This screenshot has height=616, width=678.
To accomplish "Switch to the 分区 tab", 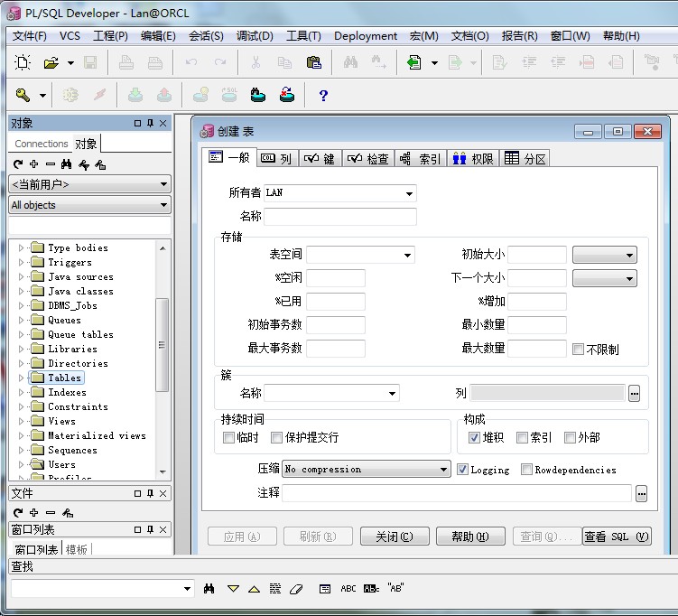I will pyautogui.click(x=525, y=159).
